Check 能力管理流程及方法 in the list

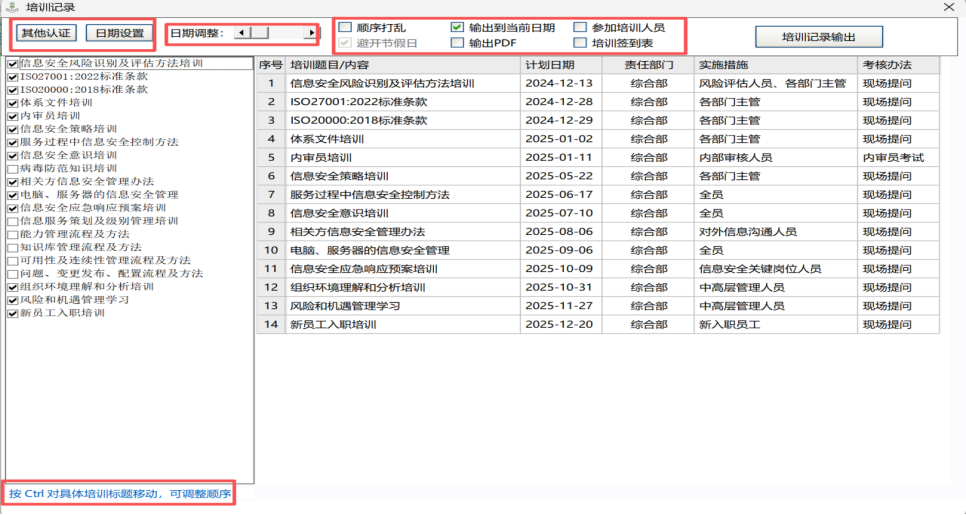(x=12, y=234)
